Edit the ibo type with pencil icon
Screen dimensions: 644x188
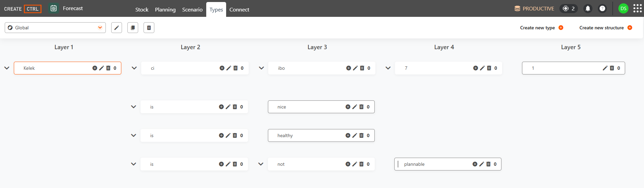tap(355, 68)
